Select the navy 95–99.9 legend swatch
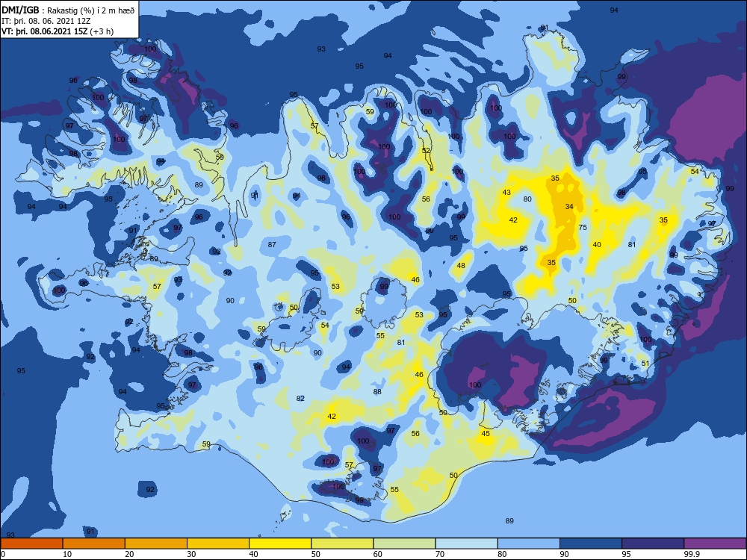Screen dimensions: 747x560 pos(653,544)
